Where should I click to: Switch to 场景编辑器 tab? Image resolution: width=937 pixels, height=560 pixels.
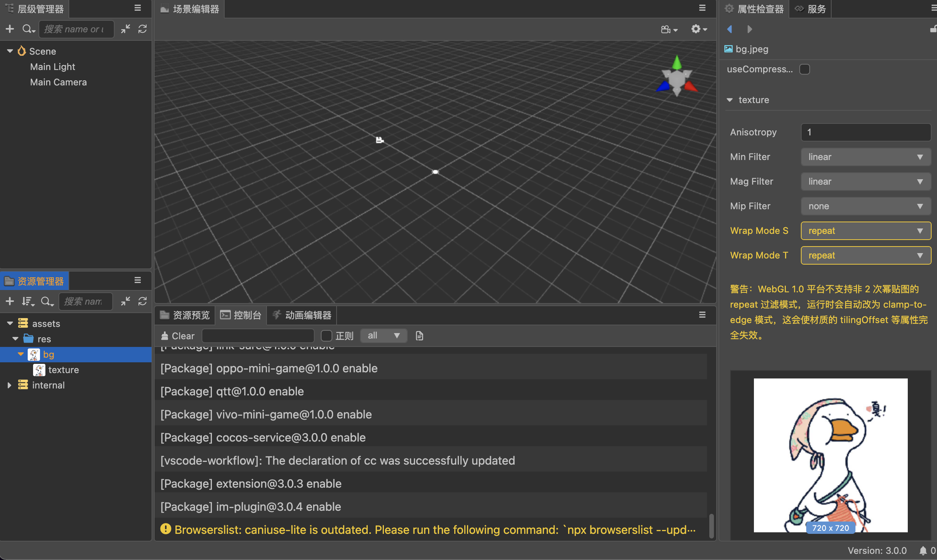(x=190, y=9)
